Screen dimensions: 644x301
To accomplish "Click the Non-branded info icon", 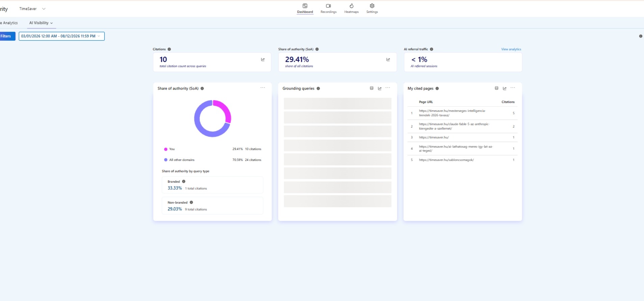I will [191, 202].
